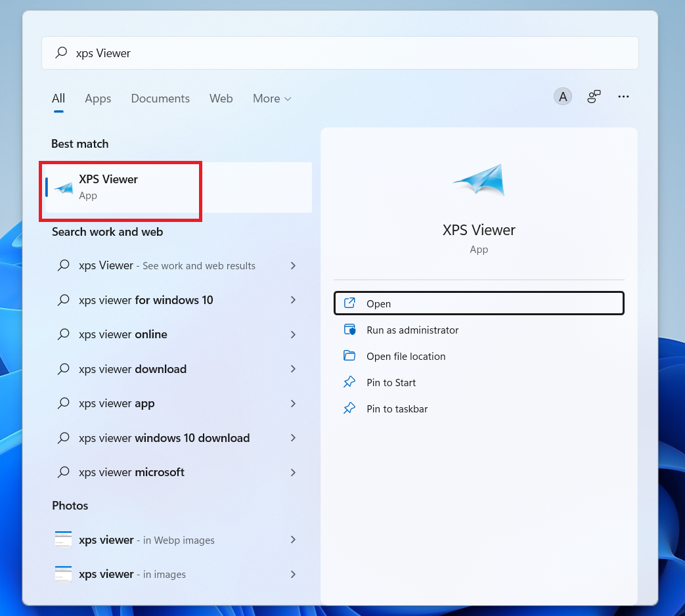The image size is (685, 616).
Task: Choose Open file location
Action: coord(479,356)
